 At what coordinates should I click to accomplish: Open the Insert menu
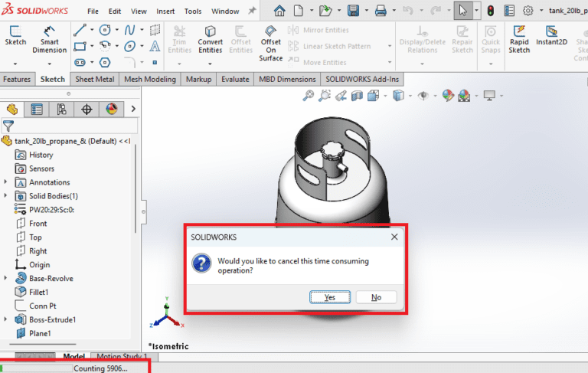click(x=165, y=11)
